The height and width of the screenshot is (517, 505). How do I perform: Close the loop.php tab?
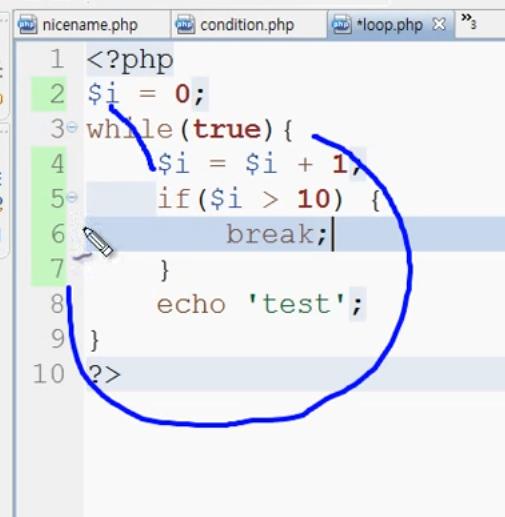click(439, 24)
